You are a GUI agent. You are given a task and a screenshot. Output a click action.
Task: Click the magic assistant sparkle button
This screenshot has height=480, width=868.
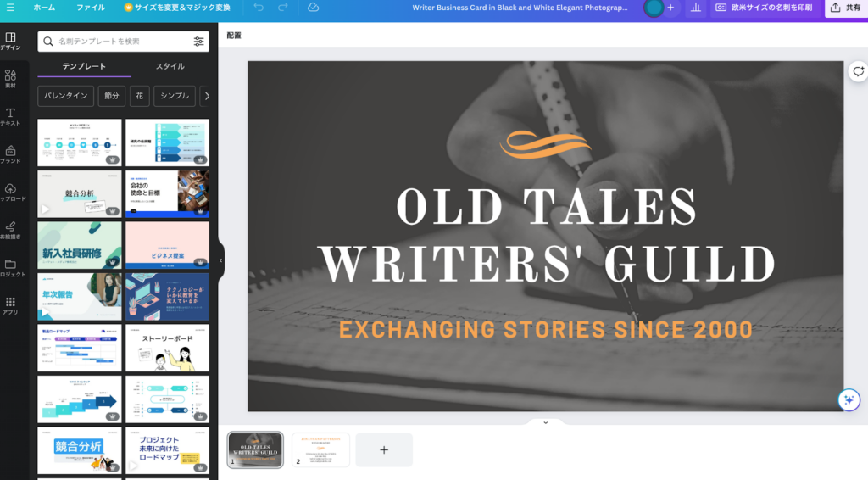pyautogui.click(x=848, y=400)
